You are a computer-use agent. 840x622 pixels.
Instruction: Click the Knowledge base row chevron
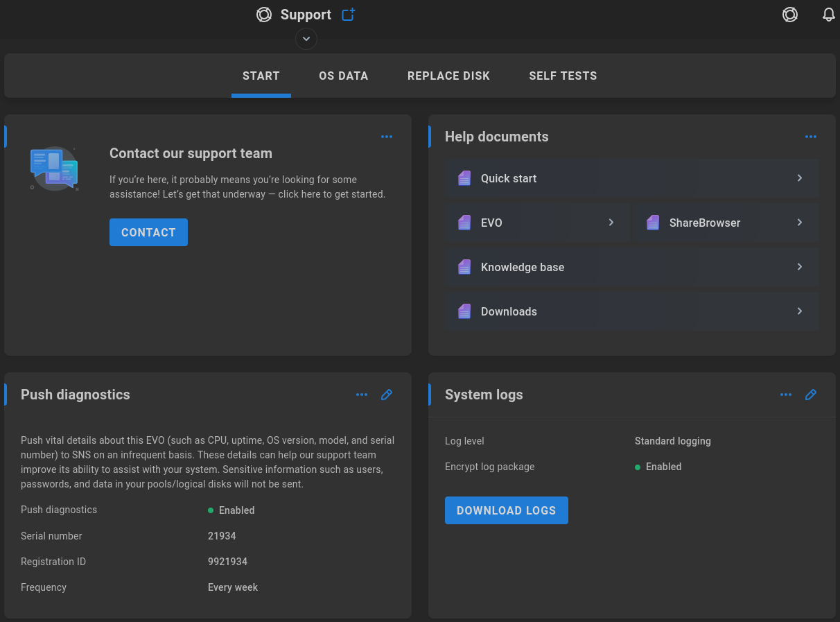click(x=800, y=267)
